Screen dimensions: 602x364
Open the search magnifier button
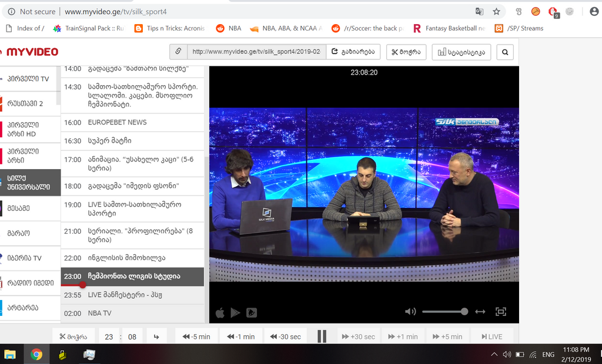point(505,52)
